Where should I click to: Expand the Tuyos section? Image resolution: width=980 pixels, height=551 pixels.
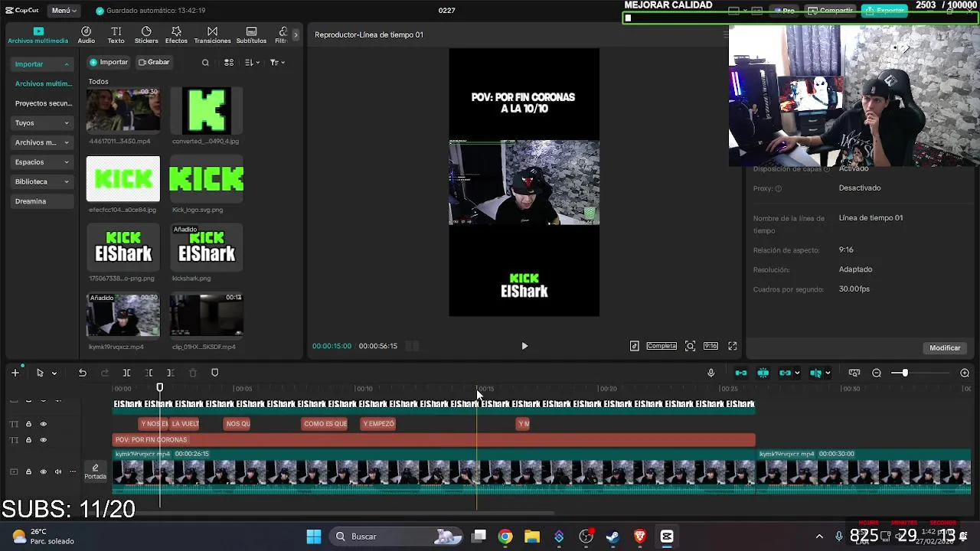[x=42, y=122]
